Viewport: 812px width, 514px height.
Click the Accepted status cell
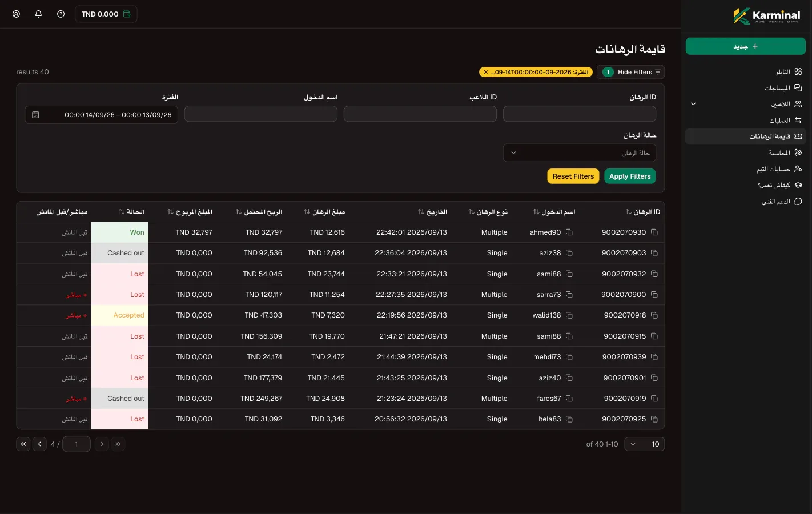pos(120,315)
